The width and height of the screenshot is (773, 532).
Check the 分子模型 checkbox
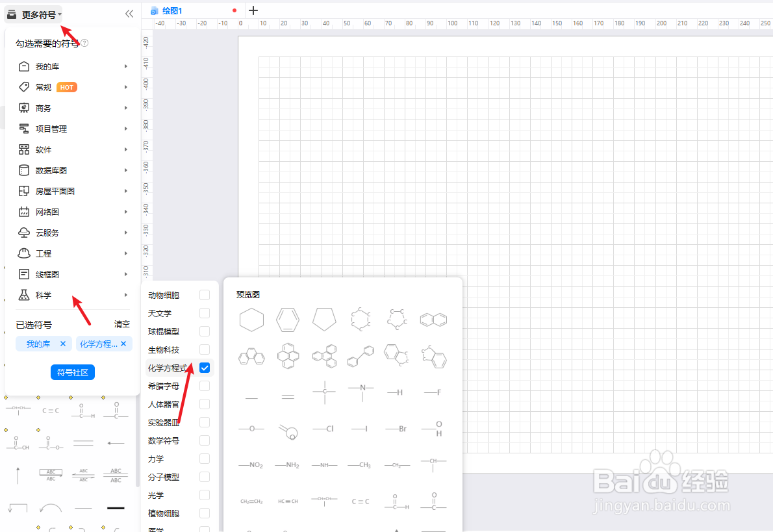205,476
